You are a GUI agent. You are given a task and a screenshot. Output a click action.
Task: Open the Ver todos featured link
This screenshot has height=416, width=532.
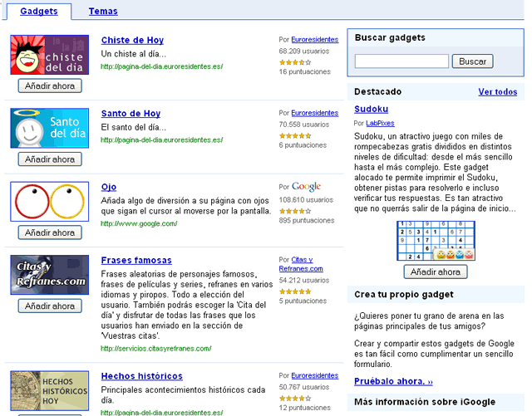[x=498, y=92]
